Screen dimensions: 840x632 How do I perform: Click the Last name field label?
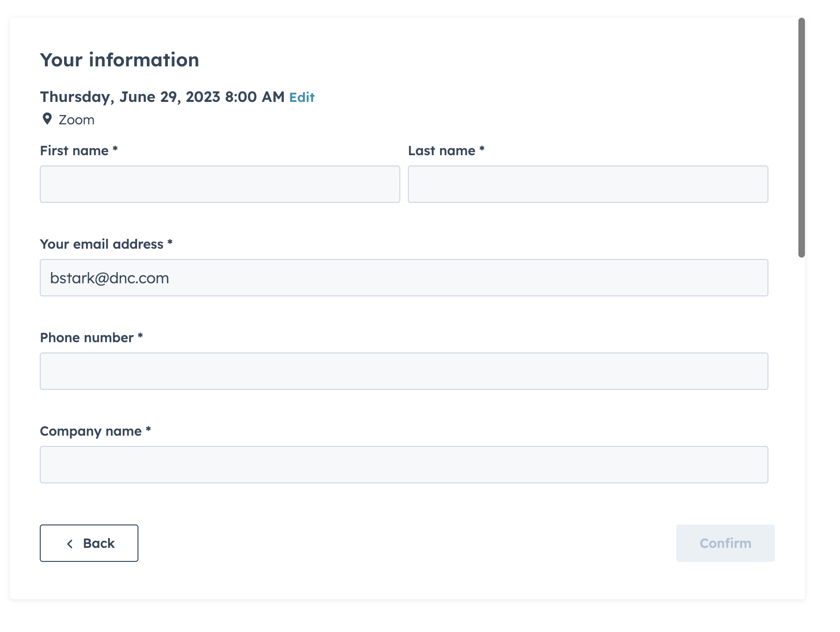pyautogui.click(x=445, y=150)
